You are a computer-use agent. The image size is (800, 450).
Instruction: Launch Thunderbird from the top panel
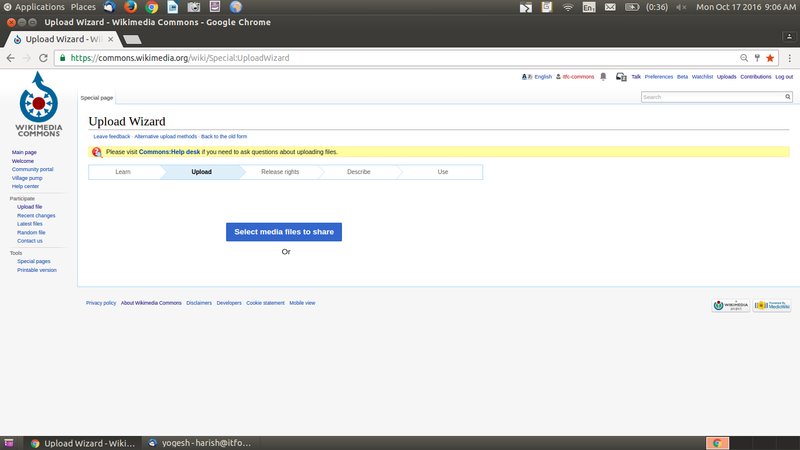(x=110, y=7)
